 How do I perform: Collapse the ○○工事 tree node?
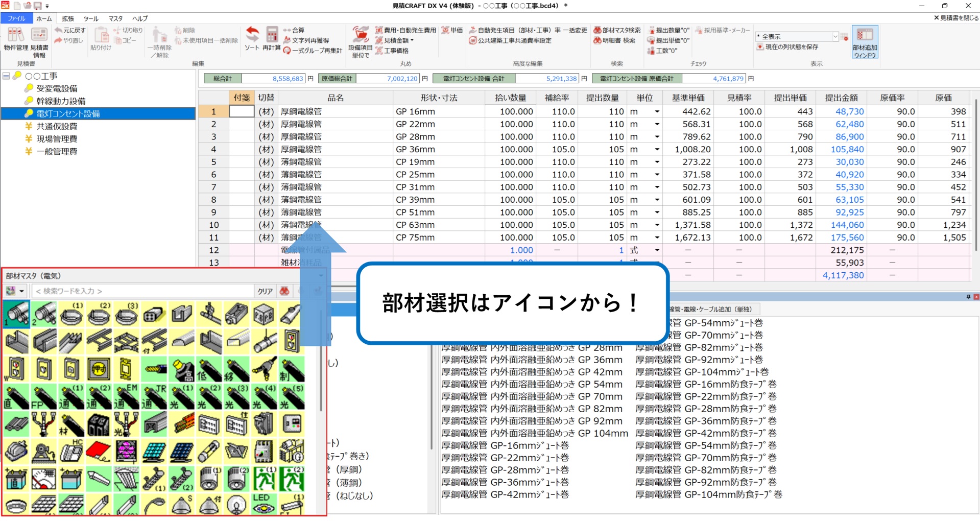click(x=6, y=76)
